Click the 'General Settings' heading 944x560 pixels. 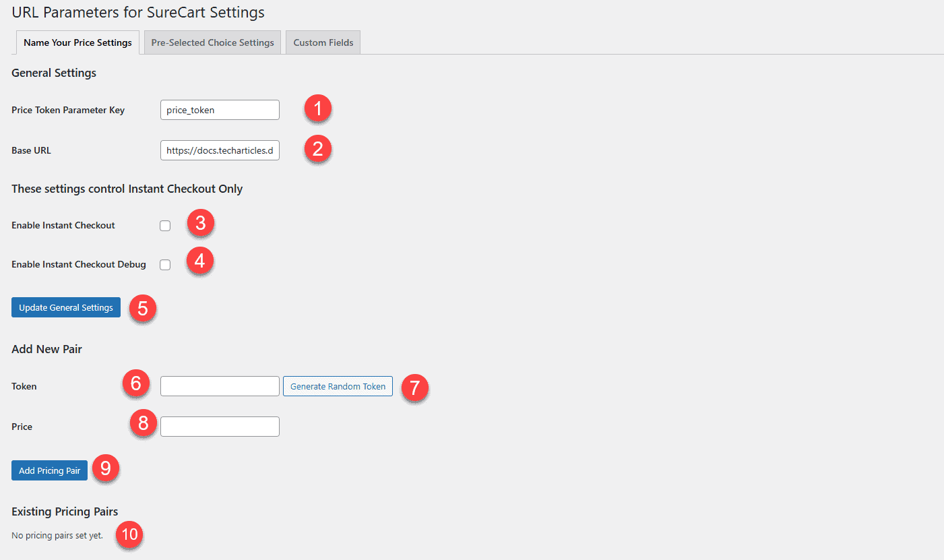pyautogui.click(x=54, y=73)
